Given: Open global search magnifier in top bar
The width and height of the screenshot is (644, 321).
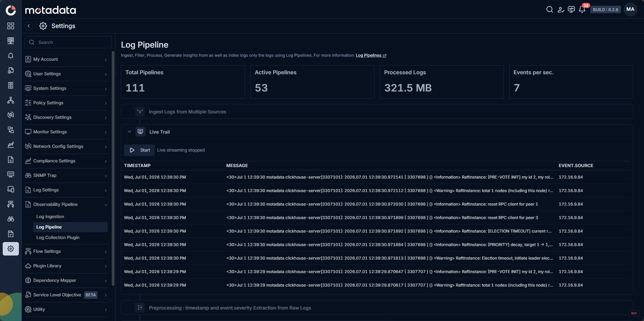Looking at the screenshot, I should [549, 9].
